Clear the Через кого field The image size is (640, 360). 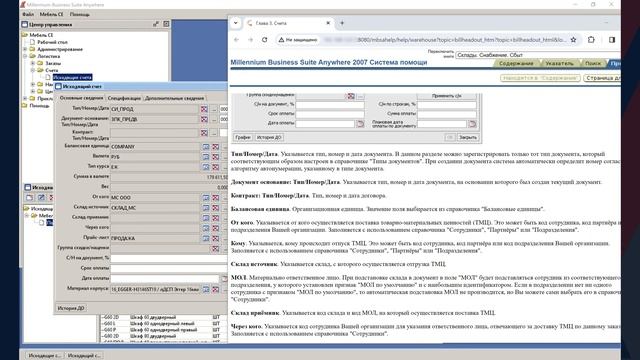(215, 228)
